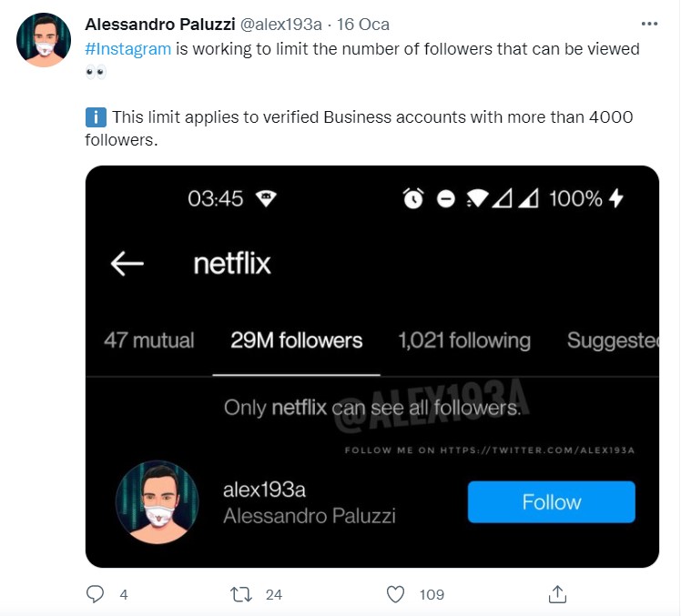Click the Alessandro Paluzzi display name
The height and width of the screenshot is (616, 681).
[160, 25]
